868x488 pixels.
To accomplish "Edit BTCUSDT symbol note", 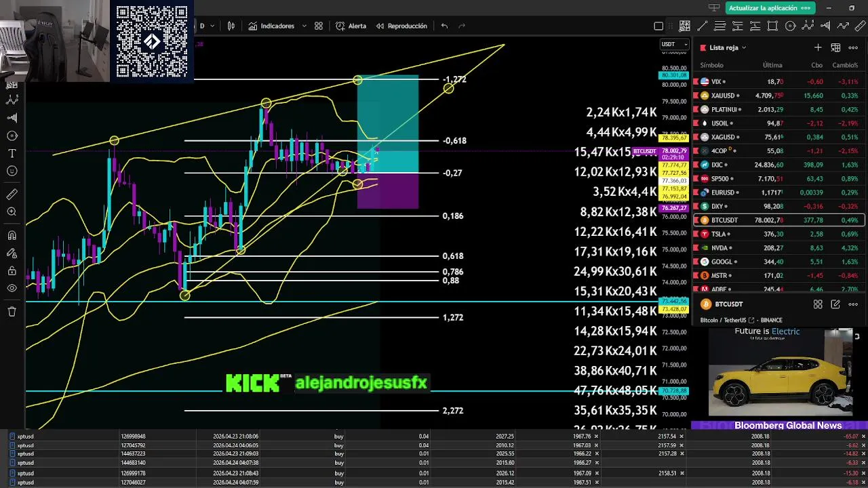I will click(x=835, y=304).
